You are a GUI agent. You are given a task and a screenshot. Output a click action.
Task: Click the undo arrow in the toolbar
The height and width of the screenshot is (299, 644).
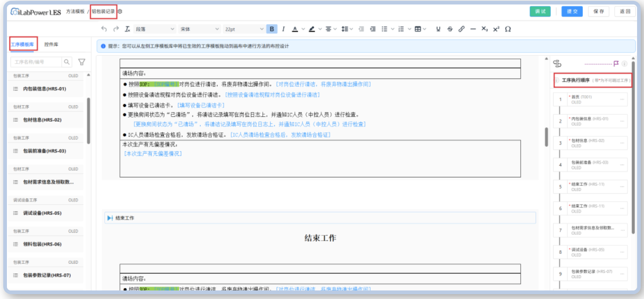[104, 29]
